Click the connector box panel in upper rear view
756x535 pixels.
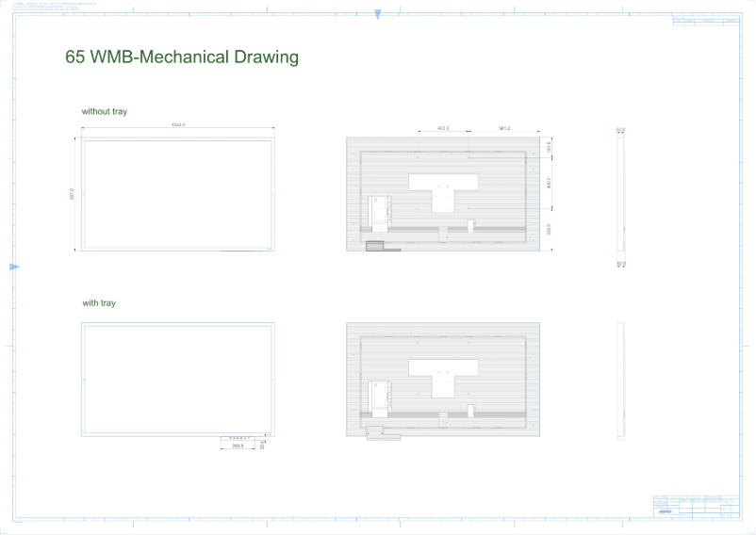tap(377, 213)
